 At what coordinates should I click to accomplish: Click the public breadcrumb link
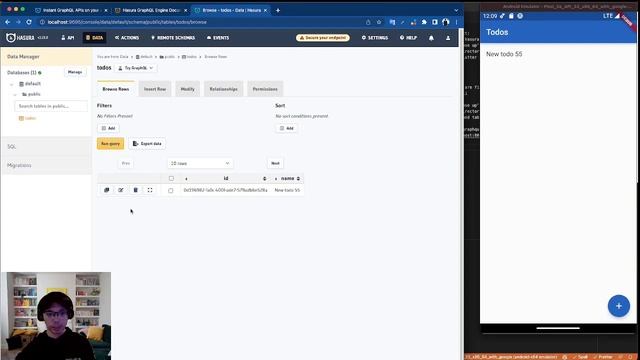tap(167, 57)
